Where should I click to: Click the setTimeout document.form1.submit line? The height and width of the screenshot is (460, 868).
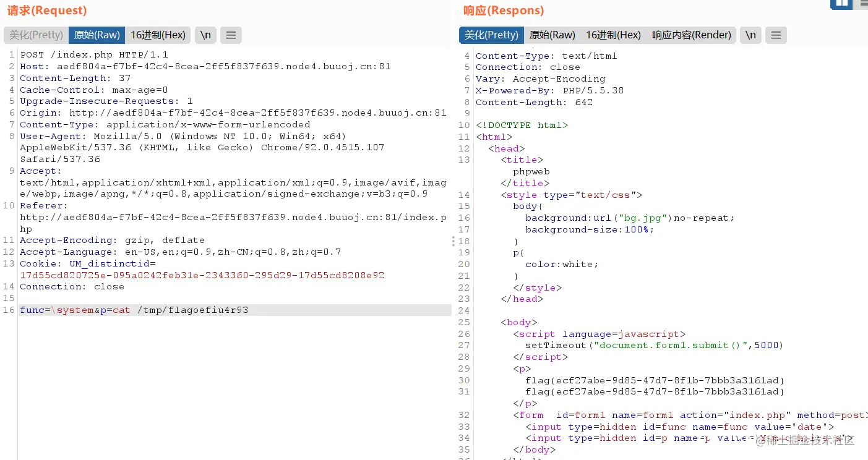click(655, 345)
